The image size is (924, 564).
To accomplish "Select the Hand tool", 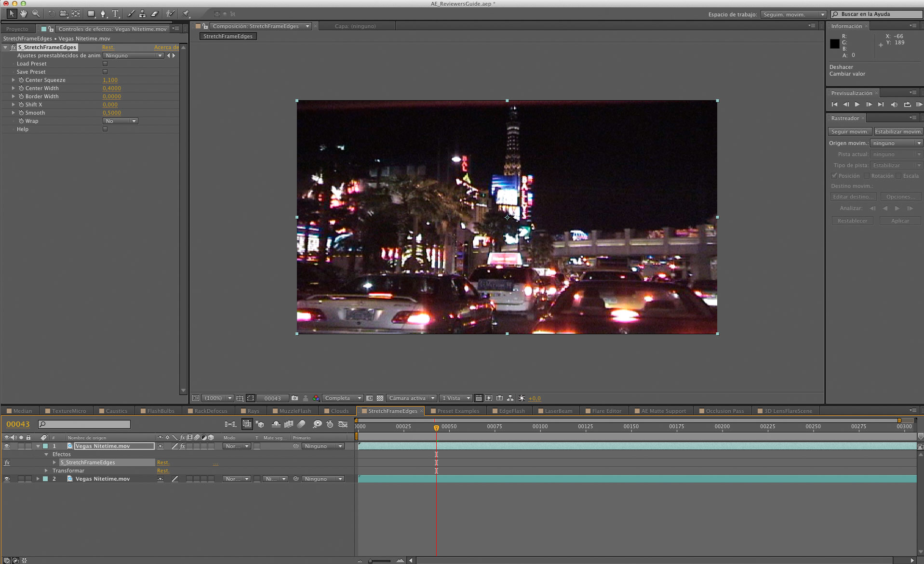I will [23, 14].
